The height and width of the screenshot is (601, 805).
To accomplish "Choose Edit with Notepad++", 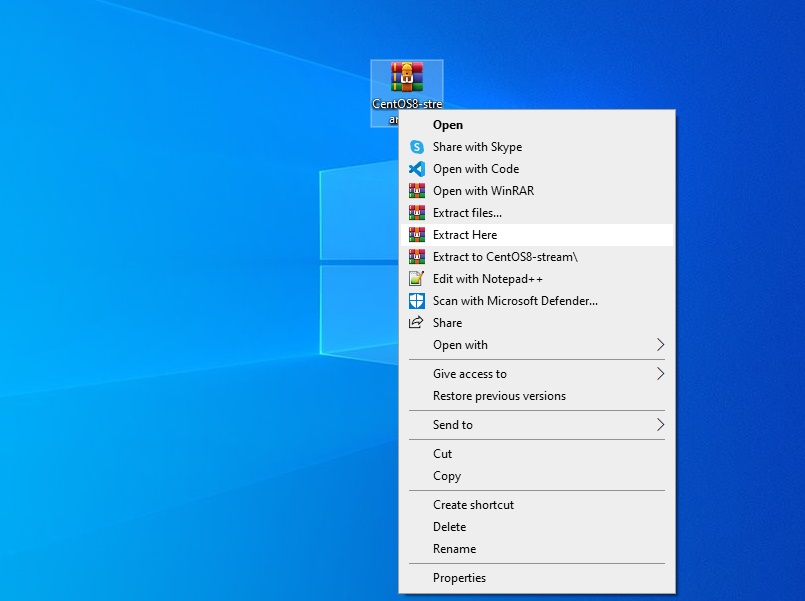I will coord(536,279).
